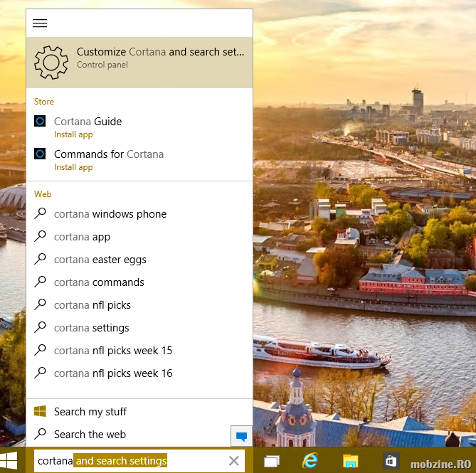The image size is (476, 473).
Task: Pick the cortana settings web suggestion
Action: pos(139,328)
